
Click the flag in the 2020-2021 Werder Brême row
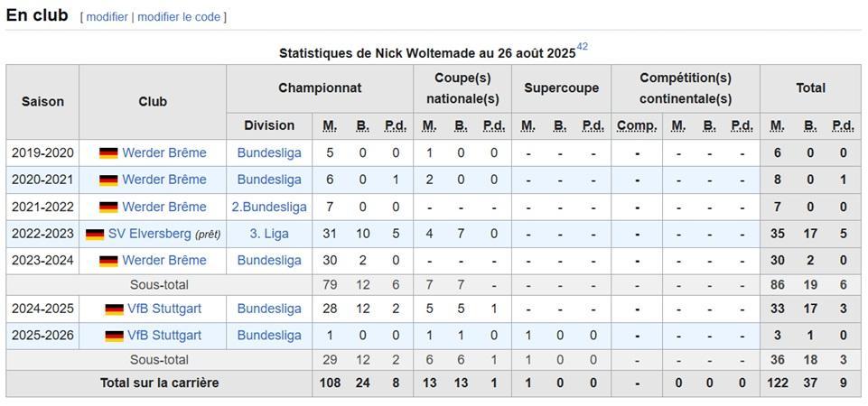tap(108, 180)
